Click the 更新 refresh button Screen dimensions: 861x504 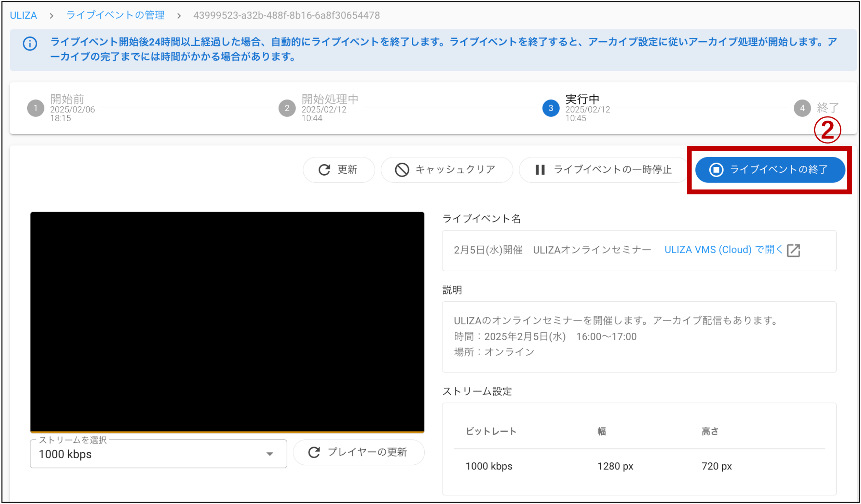coord(339,170)
